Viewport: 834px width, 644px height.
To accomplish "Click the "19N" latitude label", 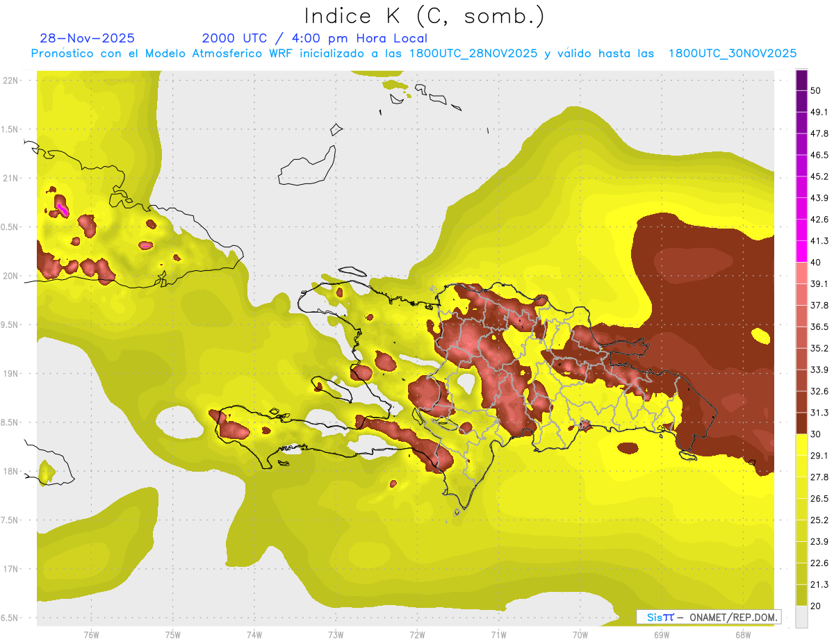I will (12, 373).
